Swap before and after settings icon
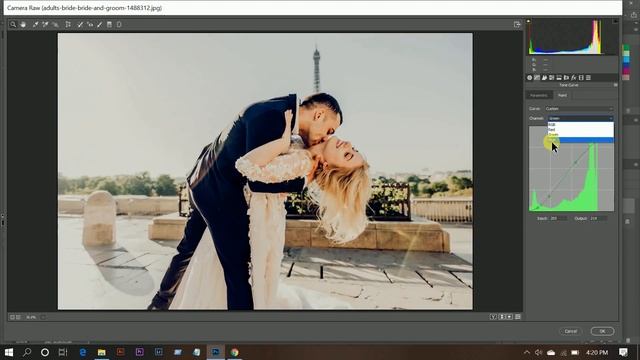 tap(502, 317)
